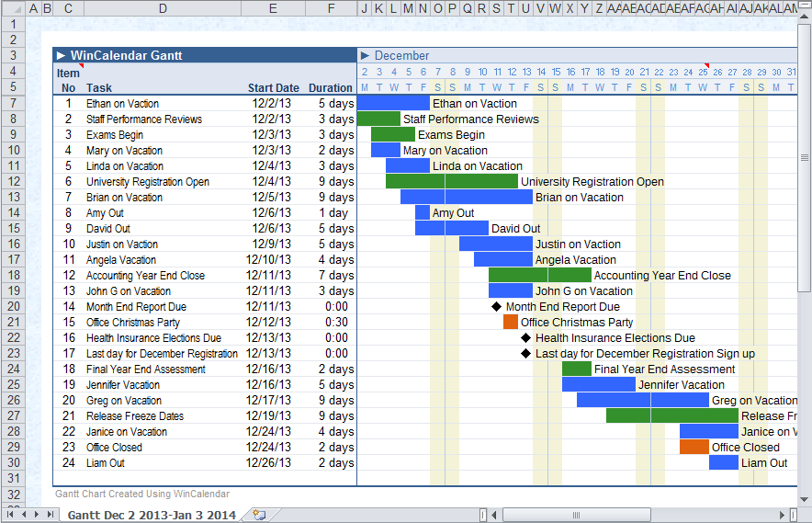Image resolution: width=812 pixels, height=523 pixels.
Task: Click the next sheet navigation arrow
Action: (37, 515)
